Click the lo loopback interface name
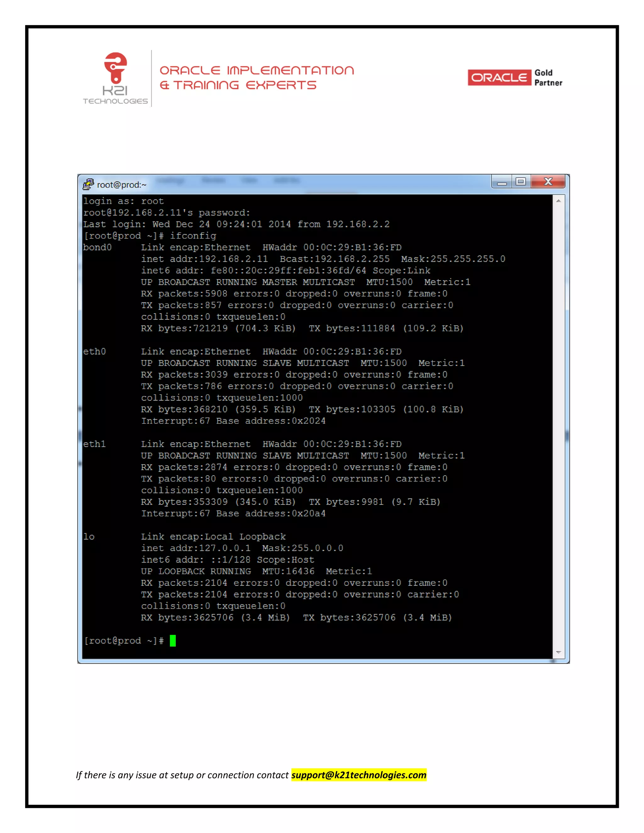 (x=89, y=537)
